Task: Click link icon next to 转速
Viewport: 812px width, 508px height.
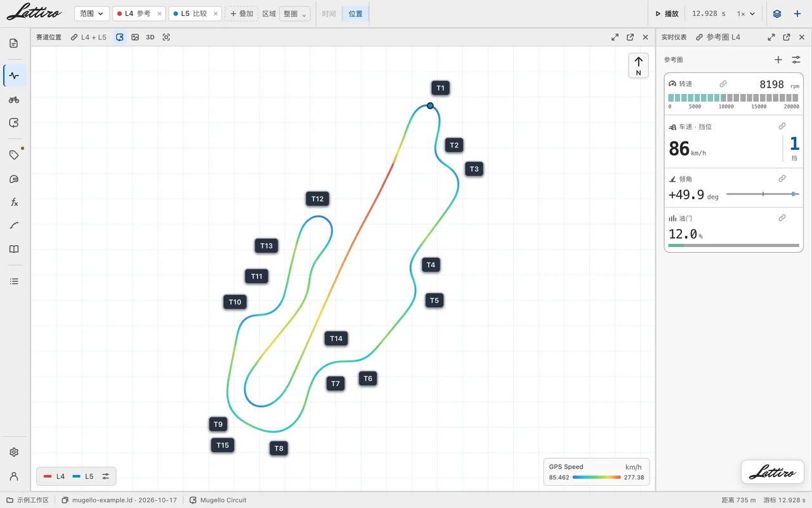Action: [723, 84]
